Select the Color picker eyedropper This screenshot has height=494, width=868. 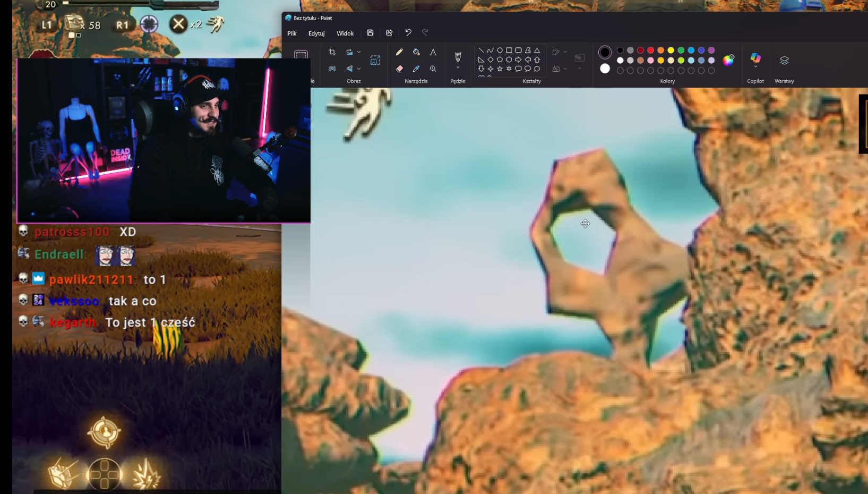click(x=416, y=69)
